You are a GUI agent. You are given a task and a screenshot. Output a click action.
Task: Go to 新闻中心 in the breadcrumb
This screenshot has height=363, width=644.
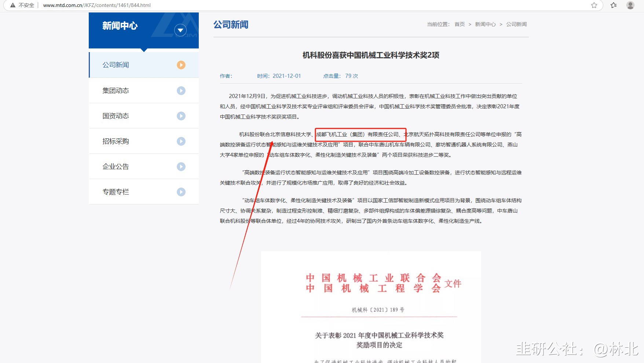pyautogui.click(x=485, y=24)
